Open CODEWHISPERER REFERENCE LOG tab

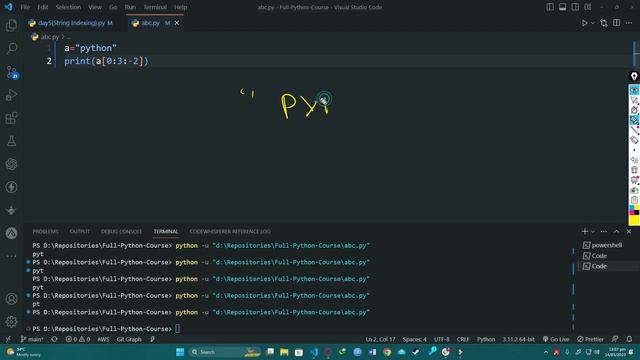[x=230, y=231]
